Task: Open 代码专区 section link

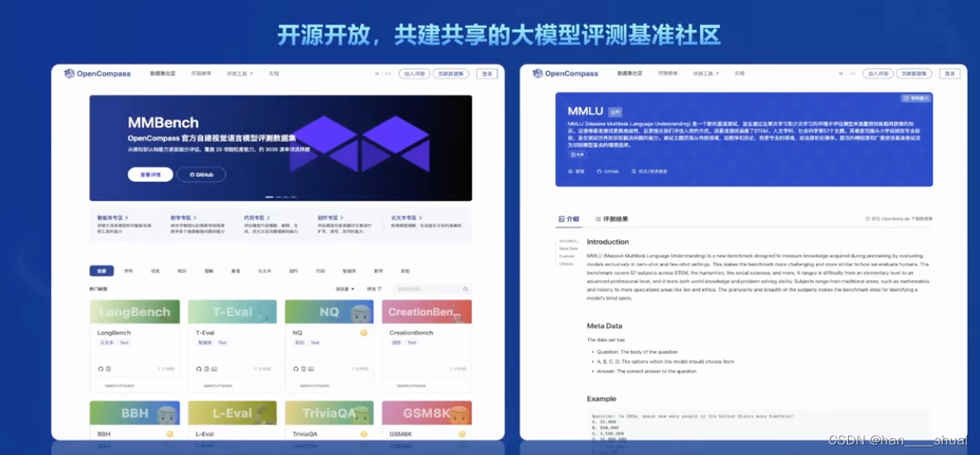Action: coord(256,218)
